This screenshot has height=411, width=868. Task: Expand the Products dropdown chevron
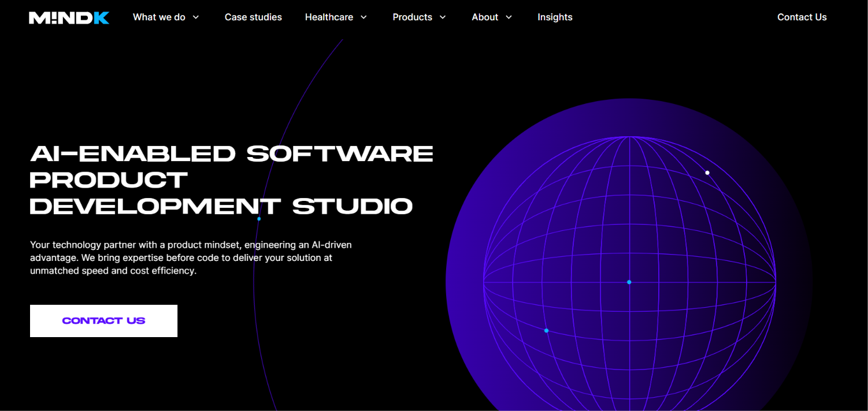(x=443, y=17)
